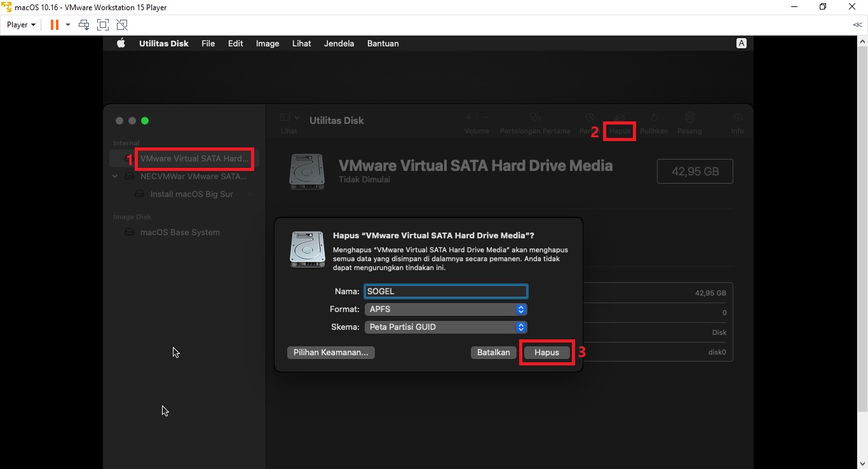Open the Apple menu
868x469 pixels.
point(121,43)
